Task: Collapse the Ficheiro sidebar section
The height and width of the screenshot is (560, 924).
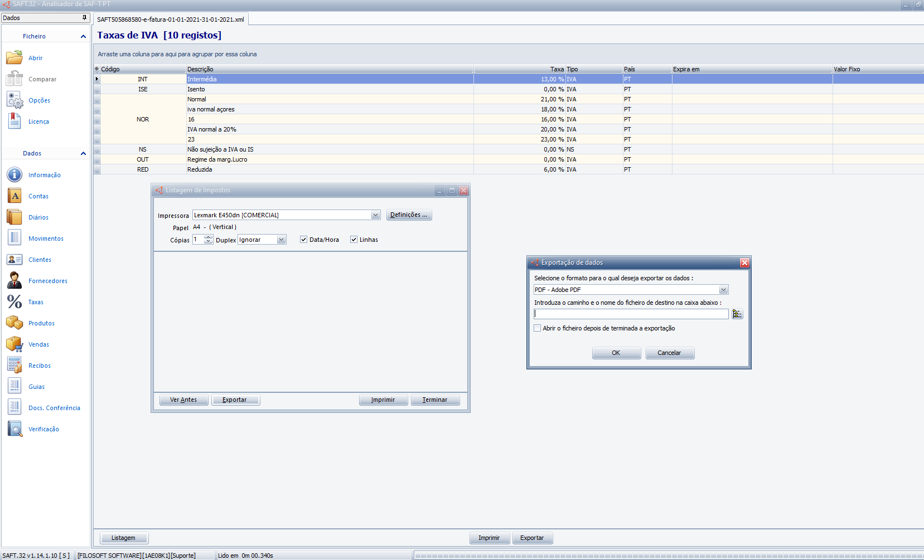Action: 83,36
